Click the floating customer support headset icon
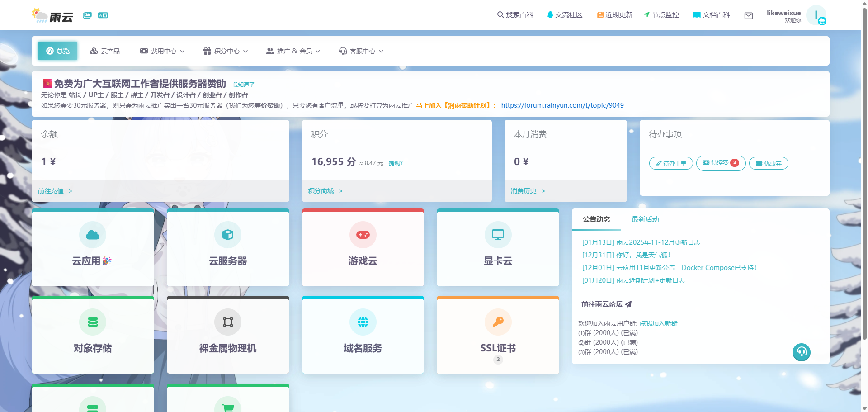This screenshot has width=868, height=412. [801, 352]
